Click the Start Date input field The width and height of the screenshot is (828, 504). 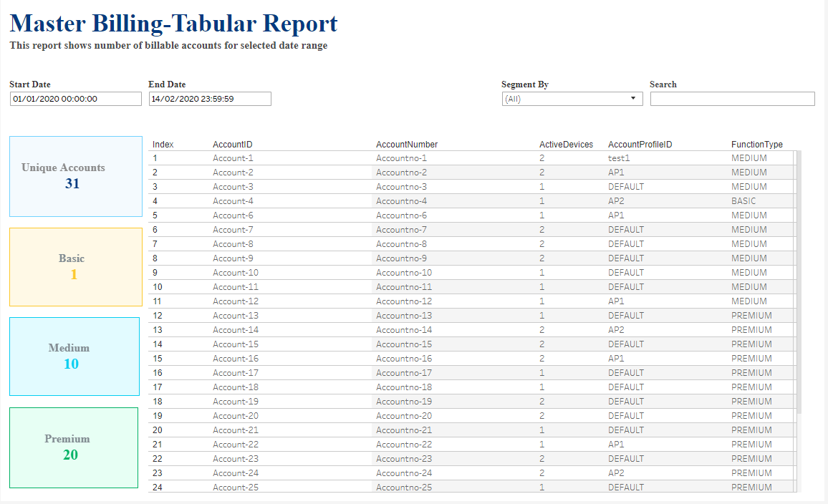point(76,99)
